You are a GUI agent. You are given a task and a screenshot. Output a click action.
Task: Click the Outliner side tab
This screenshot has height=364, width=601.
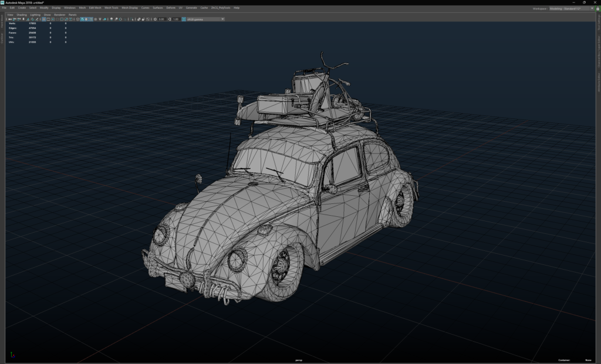tap(2, 38)
